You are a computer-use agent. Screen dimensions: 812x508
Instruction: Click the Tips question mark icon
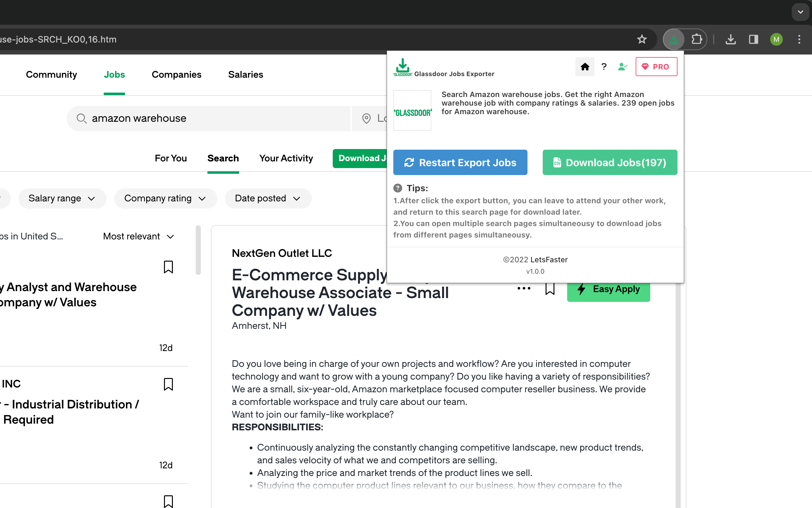click(398, 188)
